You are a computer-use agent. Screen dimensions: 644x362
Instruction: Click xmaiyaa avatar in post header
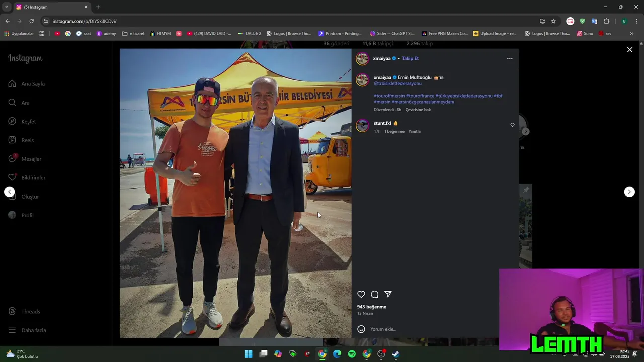pos(362,59)
